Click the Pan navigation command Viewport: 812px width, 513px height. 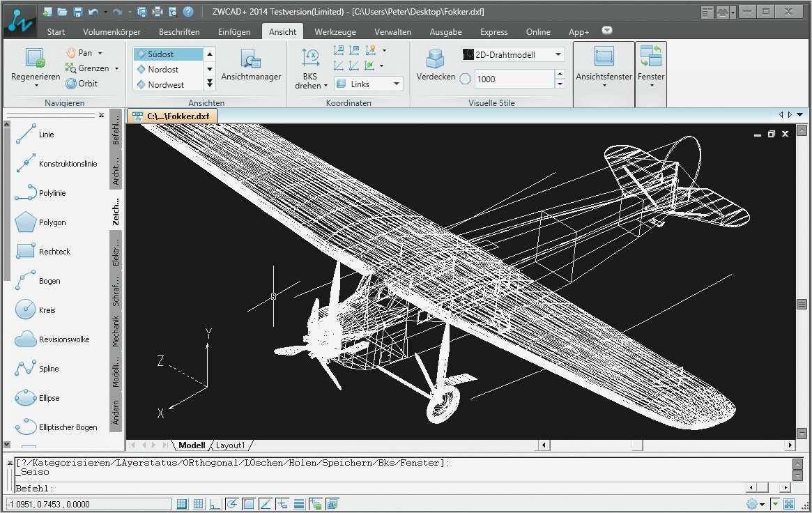pos(84,52)
